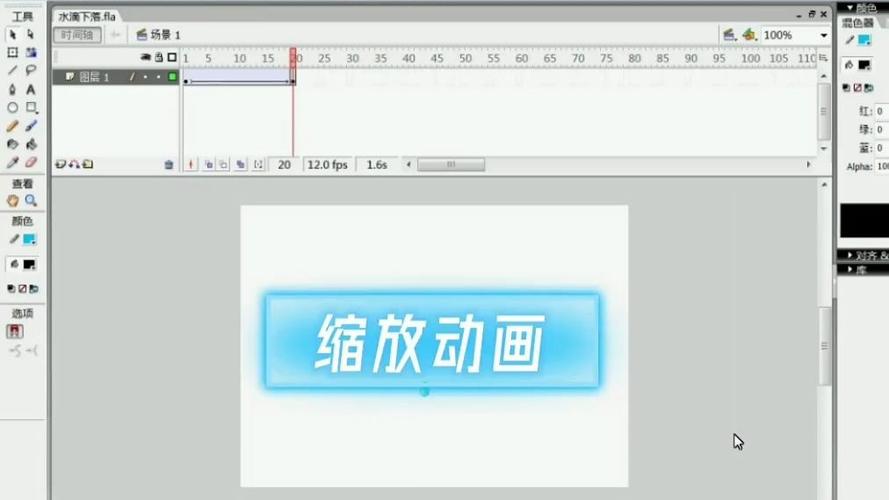This screenshot has height=500, width=889.
Task: Click the Snap to Objects magnet option
Action: coord(15,331)
